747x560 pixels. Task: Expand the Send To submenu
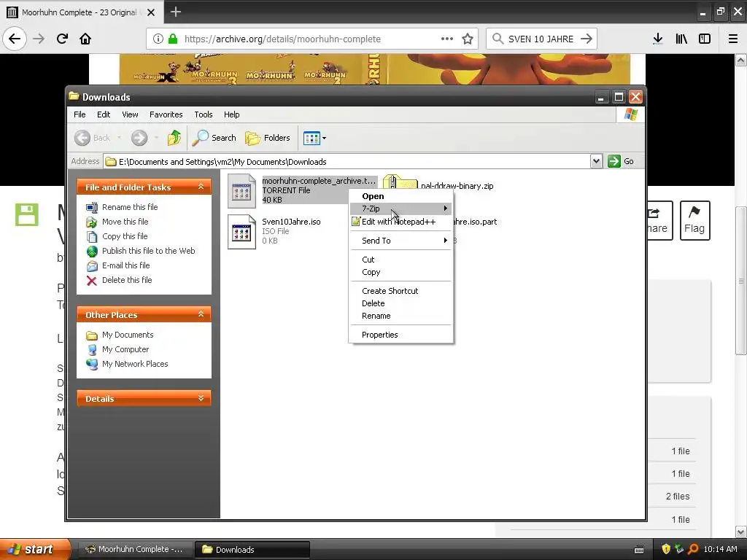click(x=400, y=241)
